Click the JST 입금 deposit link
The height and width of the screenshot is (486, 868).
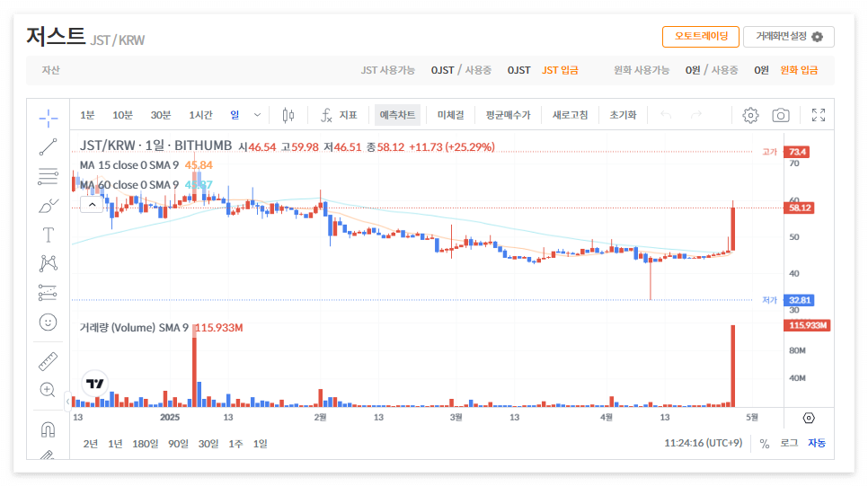point(560,70)
